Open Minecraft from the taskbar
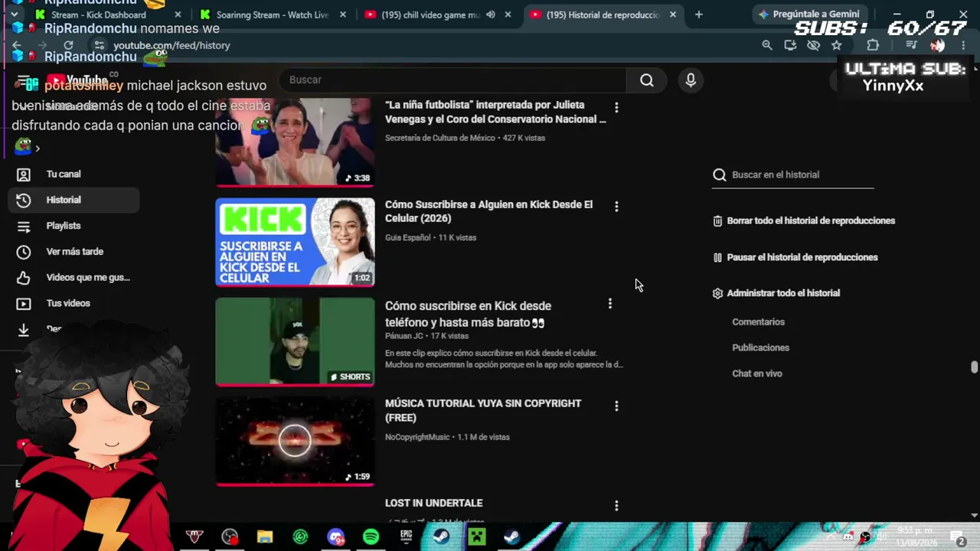 point(477,537)
